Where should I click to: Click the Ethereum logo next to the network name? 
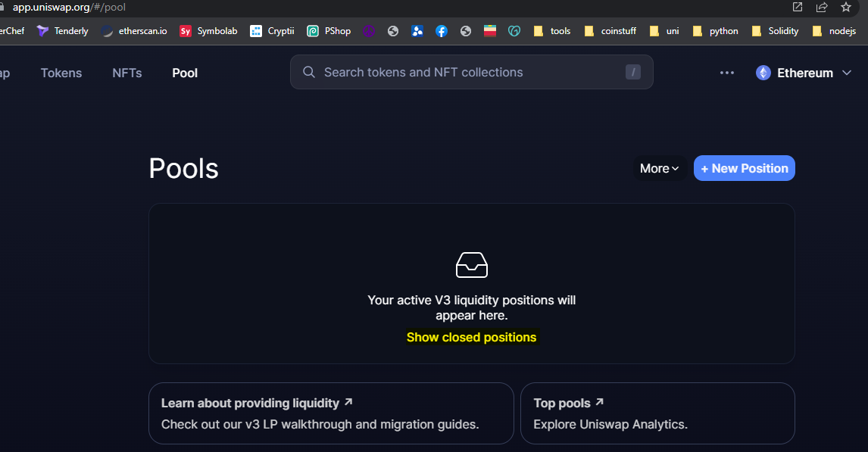pyautogui.click(x=762, y=72)
